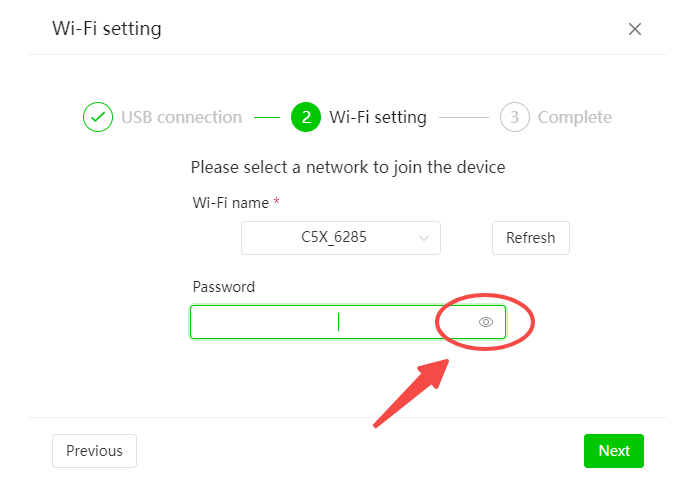Click the grey step 3 circle
This screenshot has width=680, height=480.
pos(514,117)
